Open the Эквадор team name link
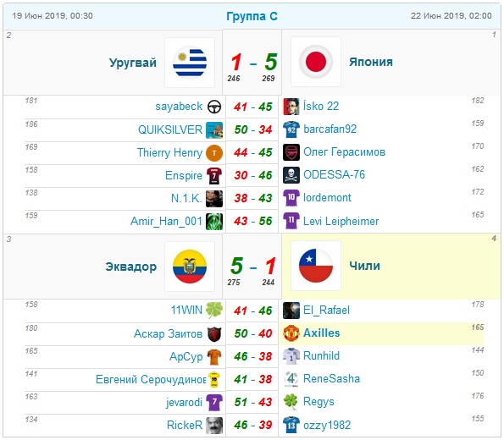This screenshot has width=504, height=440. (131, 267)
